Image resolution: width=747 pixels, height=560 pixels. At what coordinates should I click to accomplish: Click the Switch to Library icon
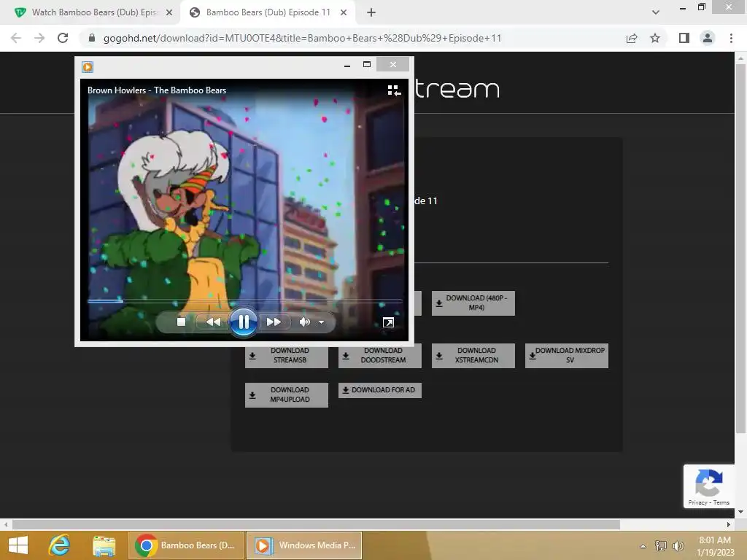[394, 90]
